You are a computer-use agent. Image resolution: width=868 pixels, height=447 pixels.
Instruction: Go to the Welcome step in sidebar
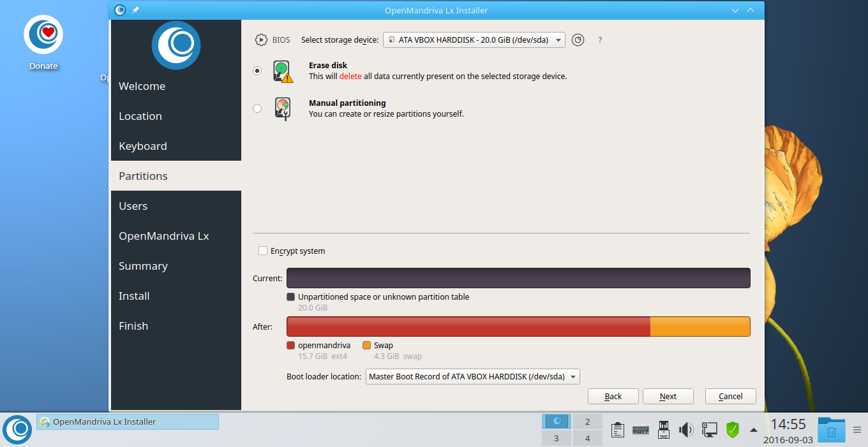[x=176, y=86]
